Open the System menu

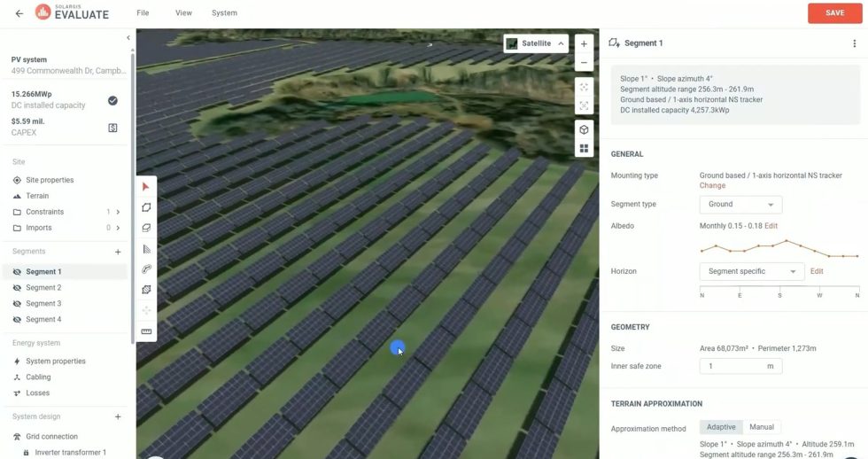(224, 12)
